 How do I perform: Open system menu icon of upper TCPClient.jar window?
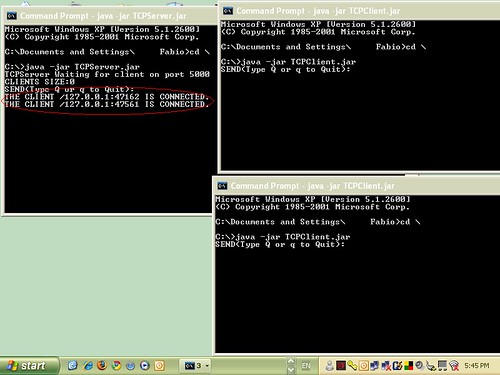click(228, 11)
